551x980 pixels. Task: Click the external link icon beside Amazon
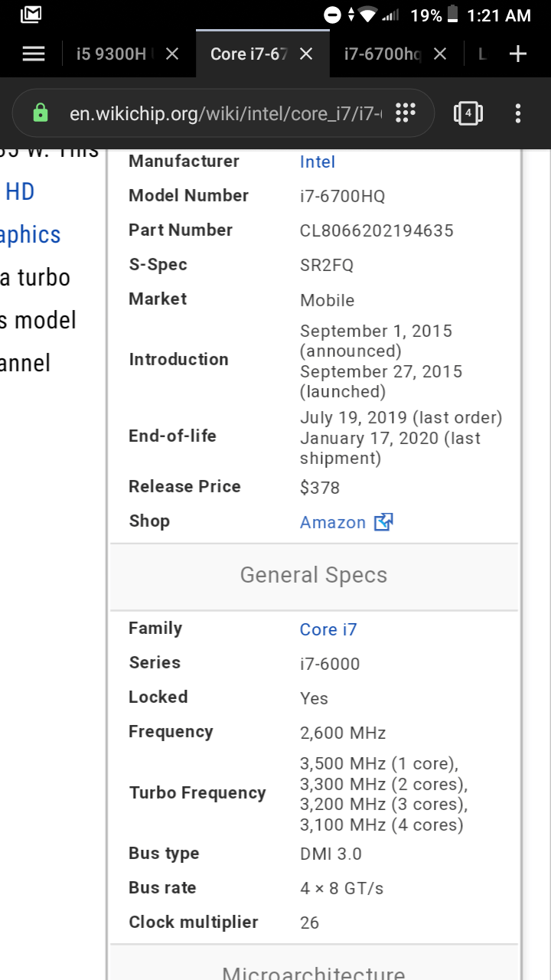pos(383,522)
